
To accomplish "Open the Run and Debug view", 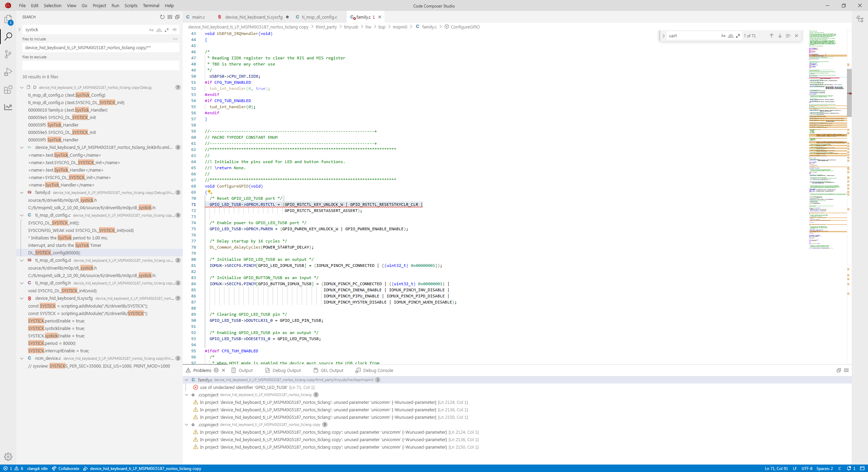I will point(8,72).
